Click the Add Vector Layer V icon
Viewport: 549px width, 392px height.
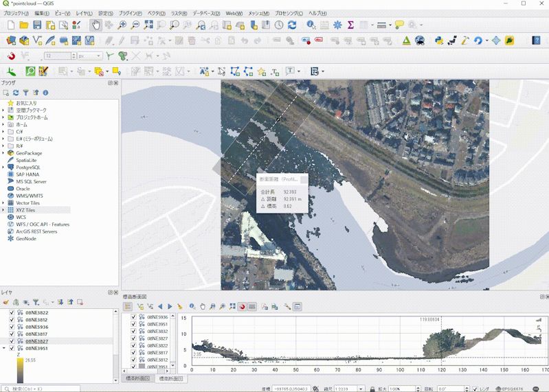pos(37,41)
